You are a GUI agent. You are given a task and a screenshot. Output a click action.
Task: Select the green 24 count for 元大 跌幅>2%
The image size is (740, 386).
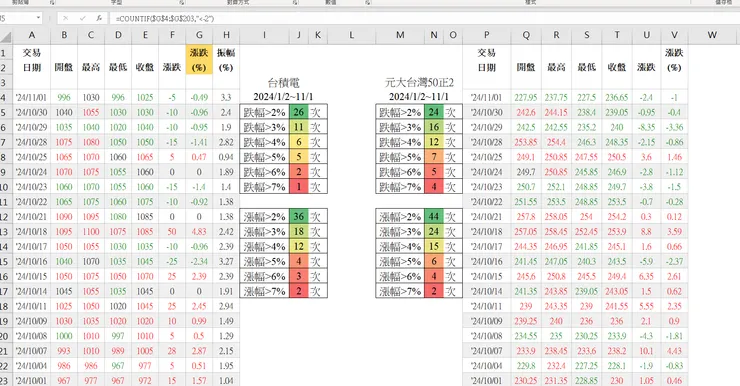[434, 112]
